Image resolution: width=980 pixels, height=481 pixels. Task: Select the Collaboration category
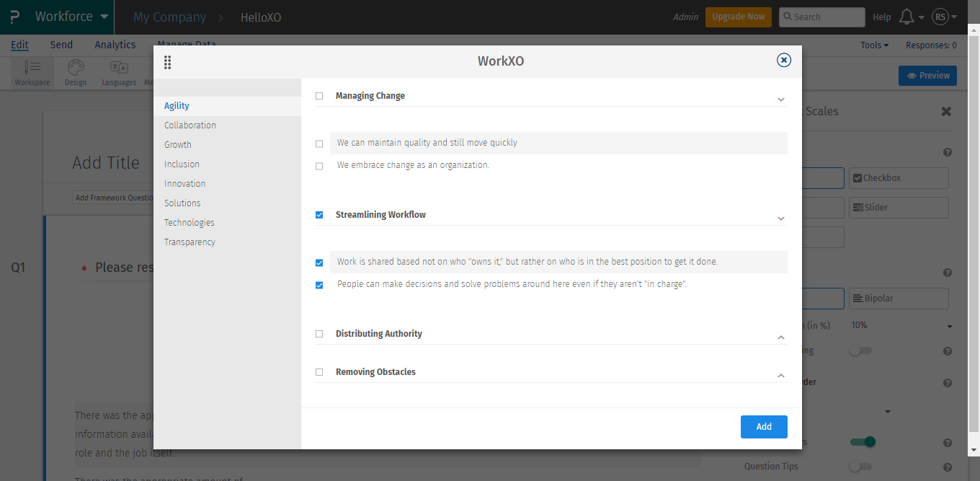click(190, 125)
